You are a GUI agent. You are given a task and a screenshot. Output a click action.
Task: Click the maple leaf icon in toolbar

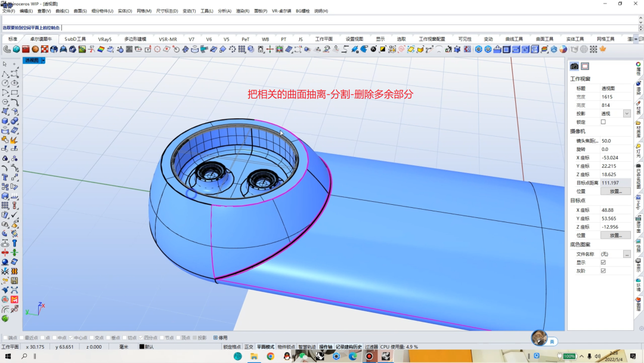tap(603, 50)
